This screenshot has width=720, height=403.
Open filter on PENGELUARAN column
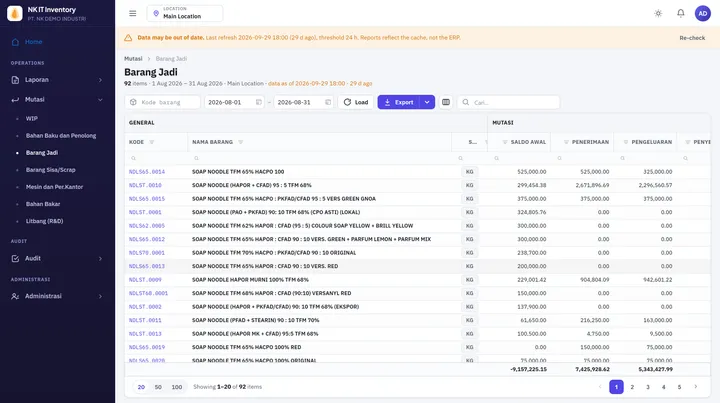(x=625, y=142)
